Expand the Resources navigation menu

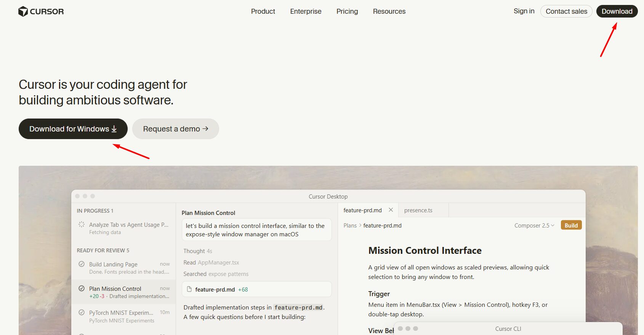(389, 11)
